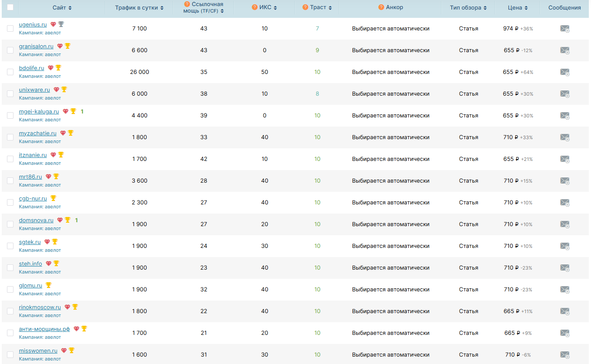591x364 pixels.
Task: Check the box for unixware.ru row
Action: point(10,94)
